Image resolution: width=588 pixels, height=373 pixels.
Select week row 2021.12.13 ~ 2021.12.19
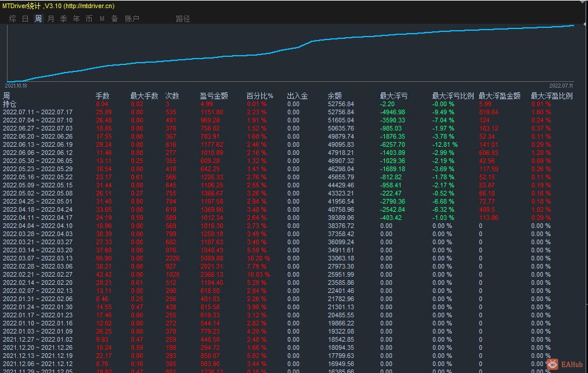tap(38, 356)
